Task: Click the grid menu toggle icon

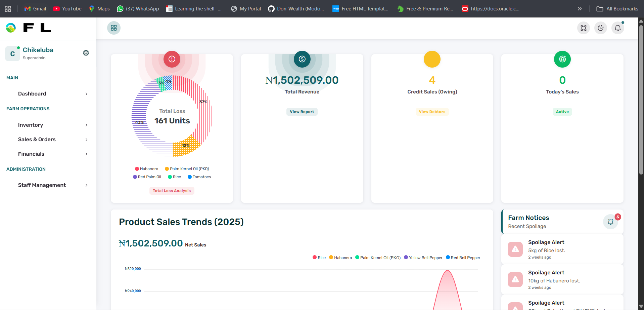Action: coord(114,28)
